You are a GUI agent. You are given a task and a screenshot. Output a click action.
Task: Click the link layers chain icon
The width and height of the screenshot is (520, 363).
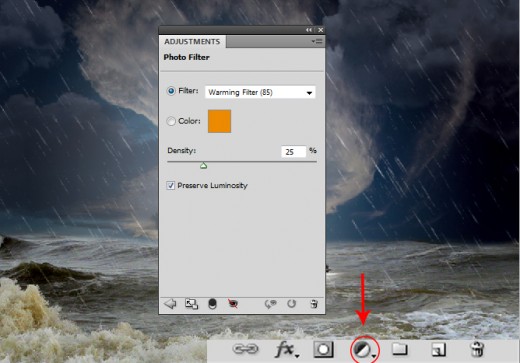(245, 349)
